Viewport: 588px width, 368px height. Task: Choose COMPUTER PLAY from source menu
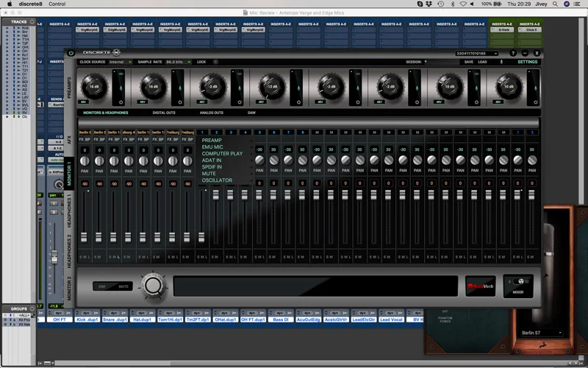[222, 154]
